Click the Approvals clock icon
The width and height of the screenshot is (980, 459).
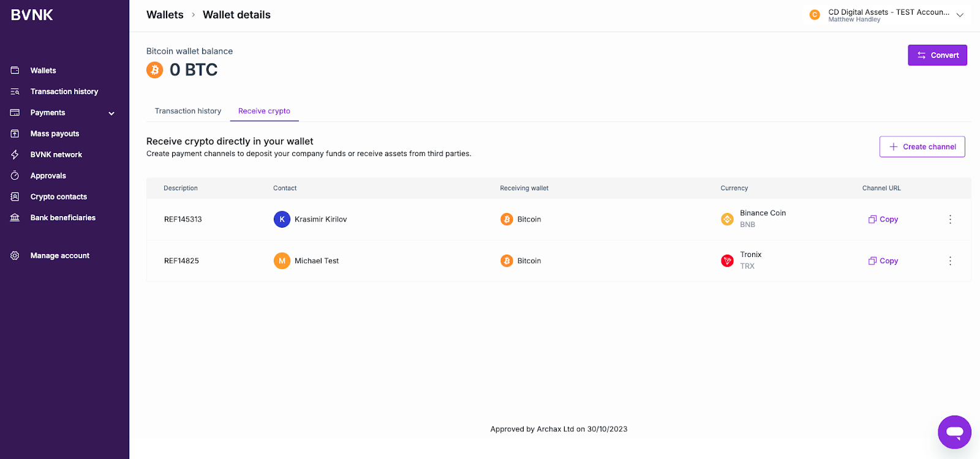(x=15, y=176)
